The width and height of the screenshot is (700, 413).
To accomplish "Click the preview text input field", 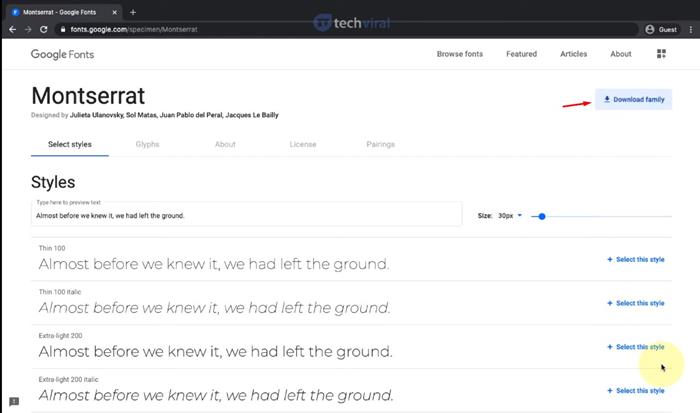I will (246, 215).
